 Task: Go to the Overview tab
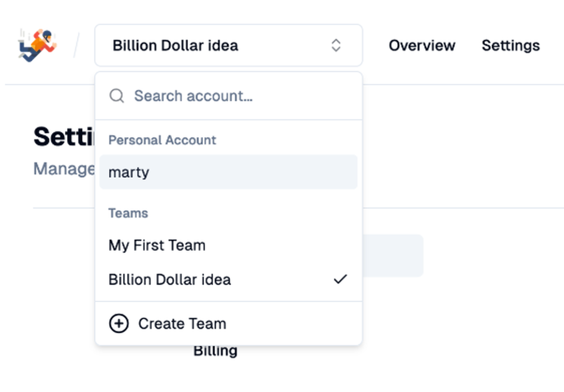(x=422, y=45)
